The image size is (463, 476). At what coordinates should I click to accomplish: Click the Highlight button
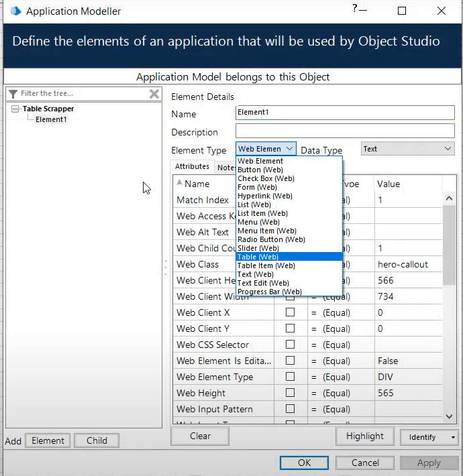click(365, 436)
